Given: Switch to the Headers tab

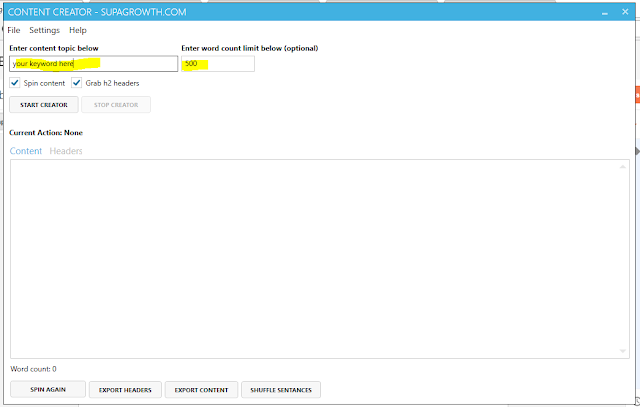Looking at the screenshot, I should (x=66, y=151).
